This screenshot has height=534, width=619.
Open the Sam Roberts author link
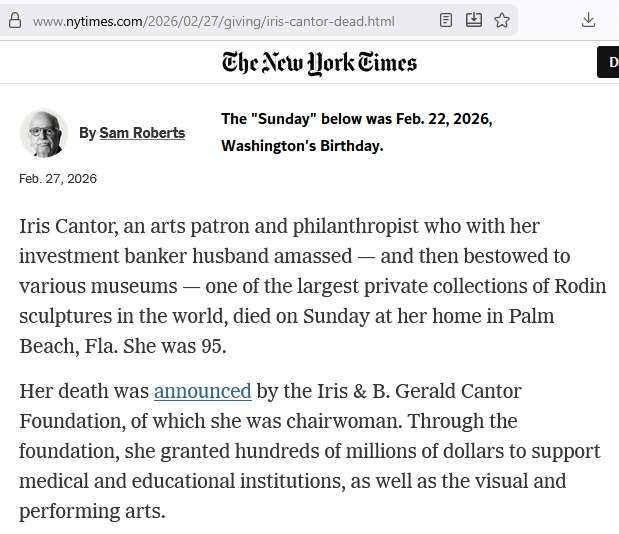coord(142,133)
